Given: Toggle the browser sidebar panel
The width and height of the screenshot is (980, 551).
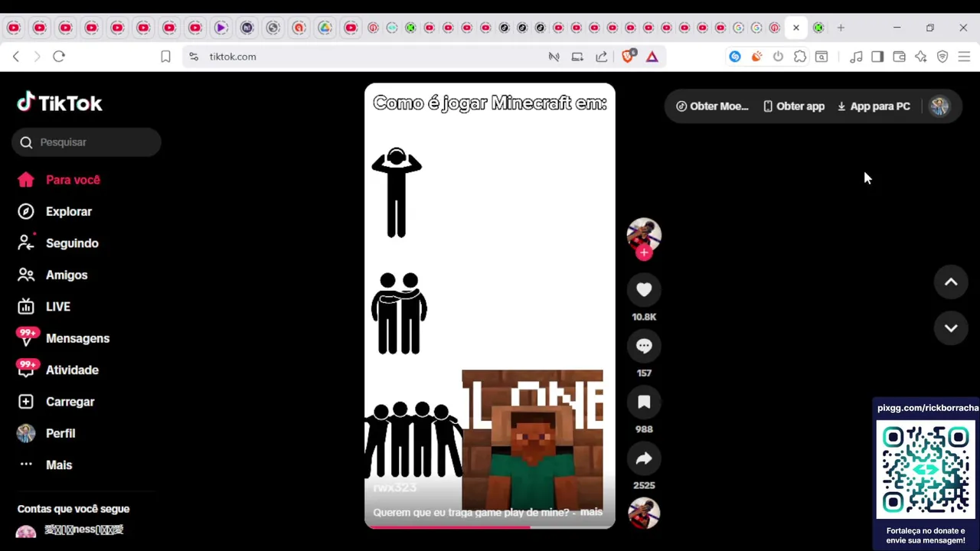Looking at the screenshot, I should pos(877,57).
